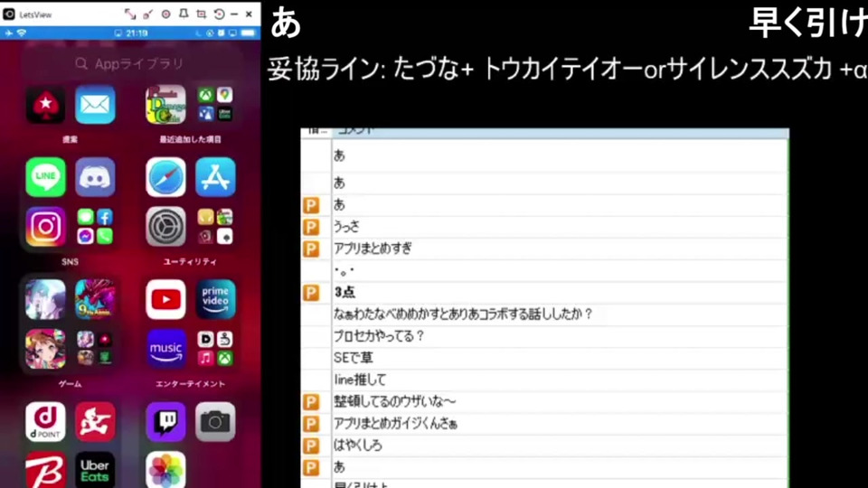868x488 pixels.
Task: Open the Mail app
Action: pyautogui.click(x=95, y=105)
